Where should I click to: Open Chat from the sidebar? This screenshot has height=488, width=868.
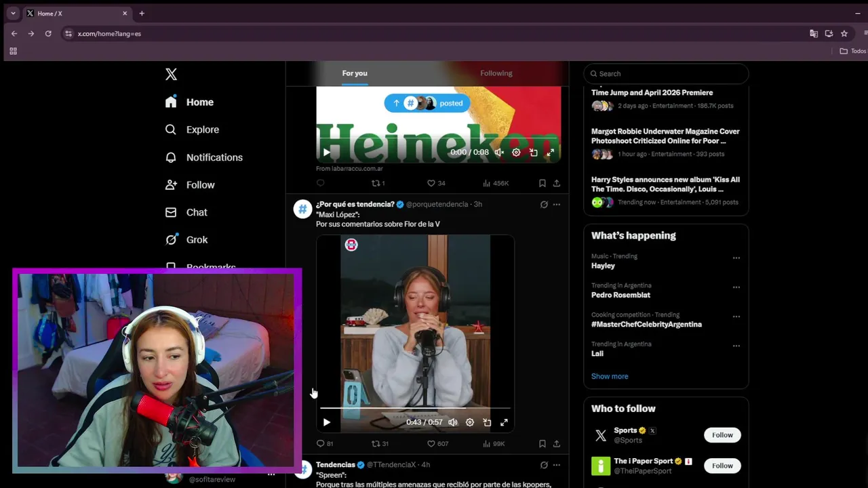[186, 212]
